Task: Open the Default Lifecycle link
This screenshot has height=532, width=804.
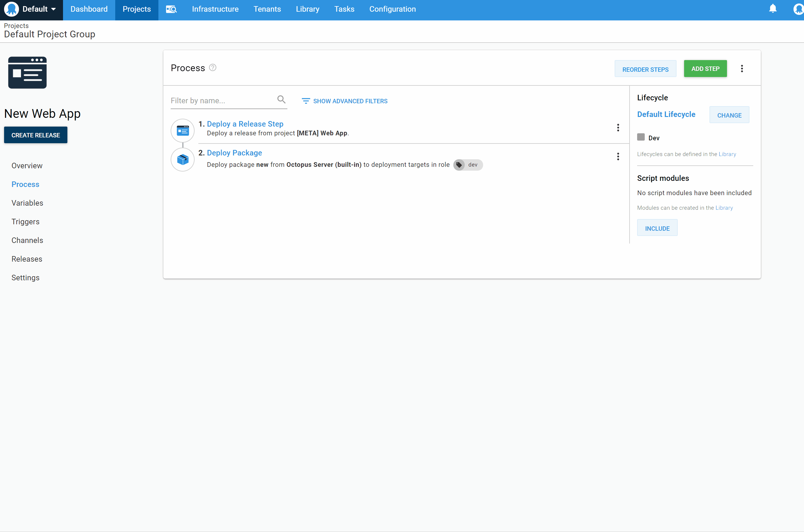Action: coord(666,114)
